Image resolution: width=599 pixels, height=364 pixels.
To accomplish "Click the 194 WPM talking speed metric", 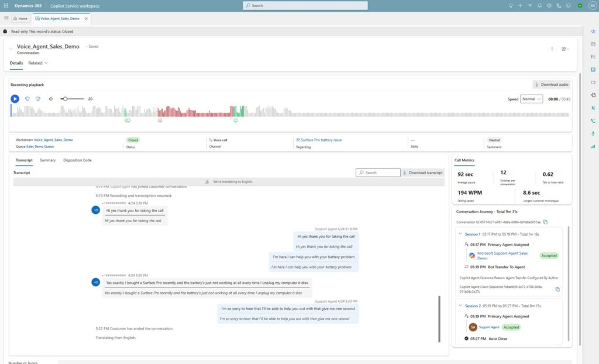I will click(470, 193).
